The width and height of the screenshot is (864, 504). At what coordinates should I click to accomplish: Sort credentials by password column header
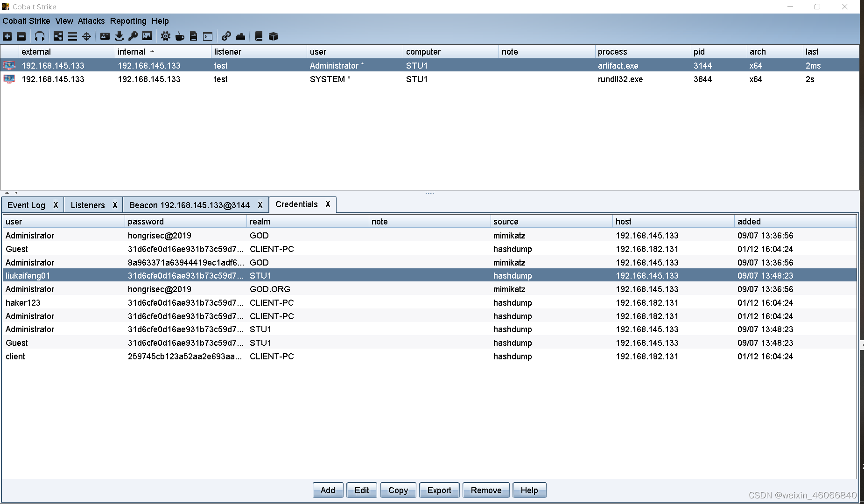(x=186, y=222)
